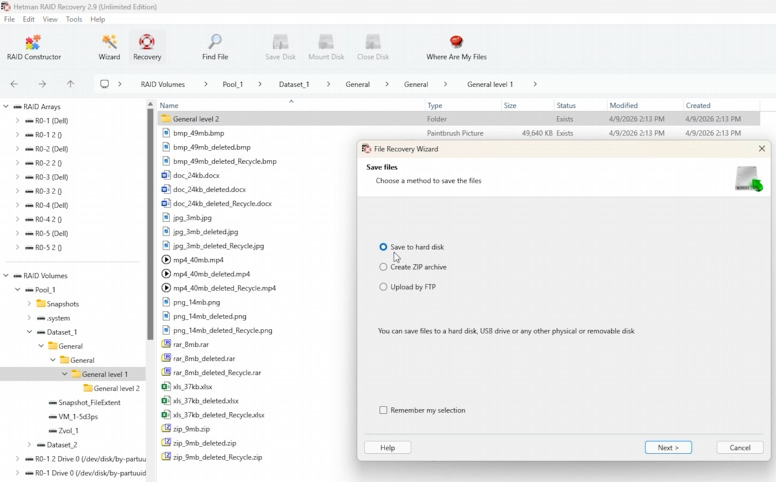Enable Remember my selection checkbox
Viewport: 776px width, 482px height.
383,410
